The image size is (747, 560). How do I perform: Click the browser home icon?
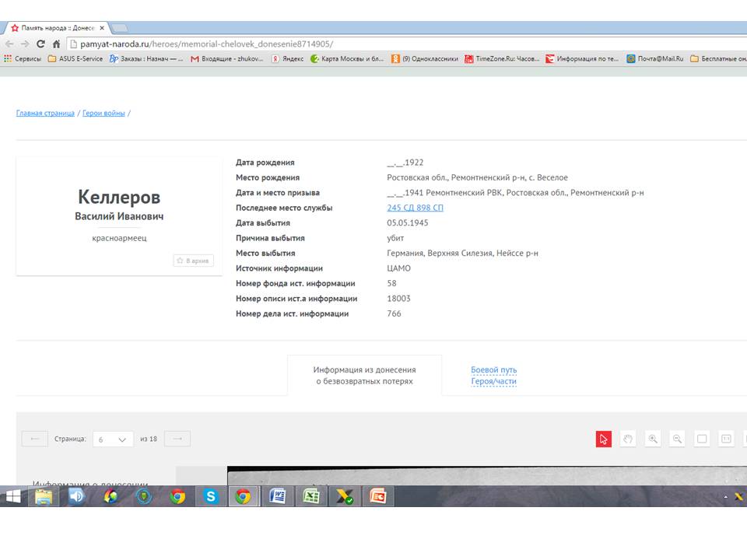(x=56, y=44)
